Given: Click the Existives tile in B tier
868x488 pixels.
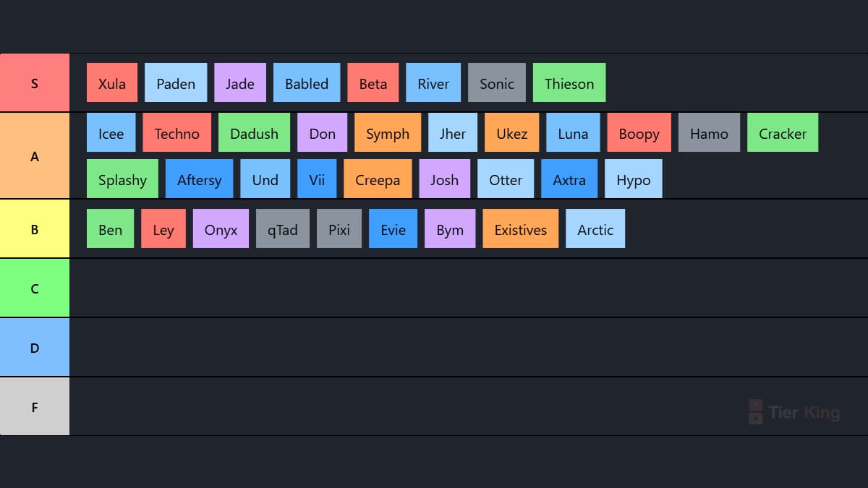Looking at the screenshot, I should pyautogui.click(x=521, y=228).
